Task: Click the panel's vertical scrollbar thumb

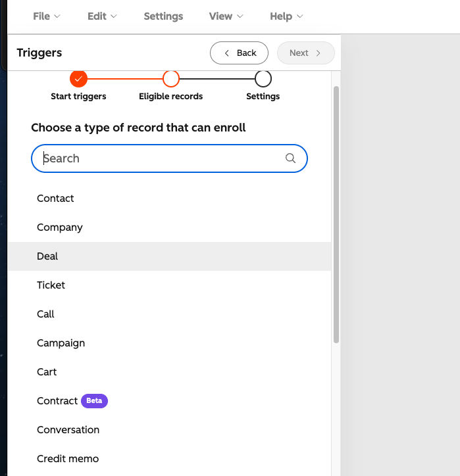Action: pyautogui.click(x=336, y=214)
